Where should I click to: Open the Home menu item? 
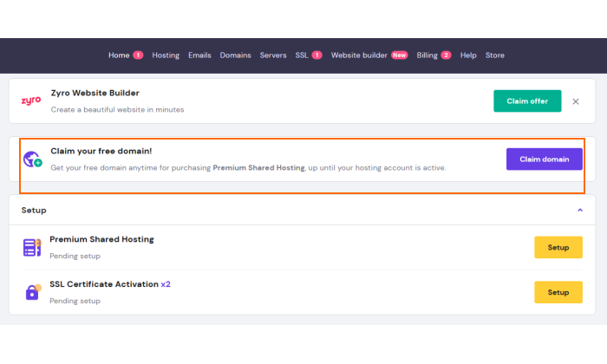pos(119,55)
